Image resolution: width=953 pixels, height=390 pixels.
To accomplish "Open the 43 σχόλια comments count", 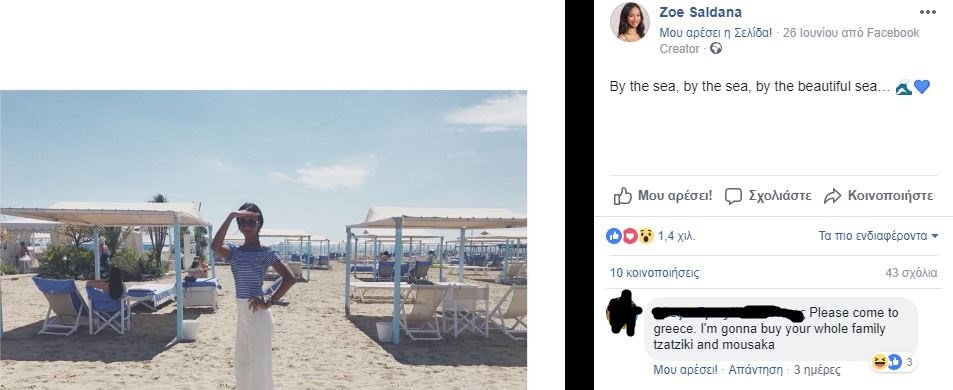I will pyautogui.click(x=911, y=273).
